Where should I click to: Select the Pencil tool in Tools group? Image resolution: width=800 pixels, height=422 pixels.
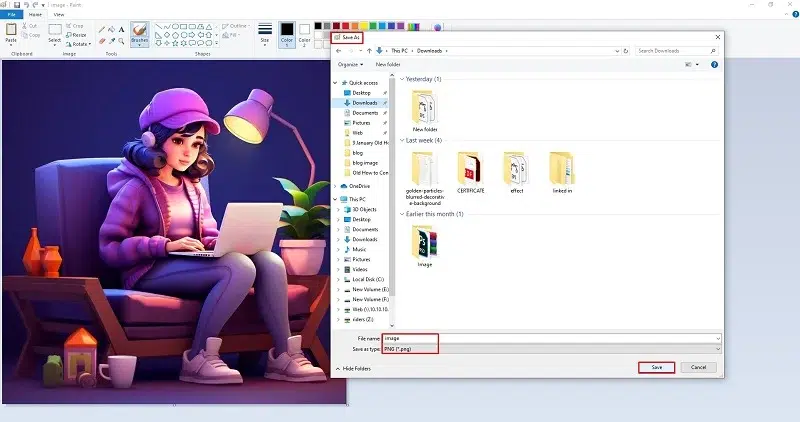click(102, 30)
